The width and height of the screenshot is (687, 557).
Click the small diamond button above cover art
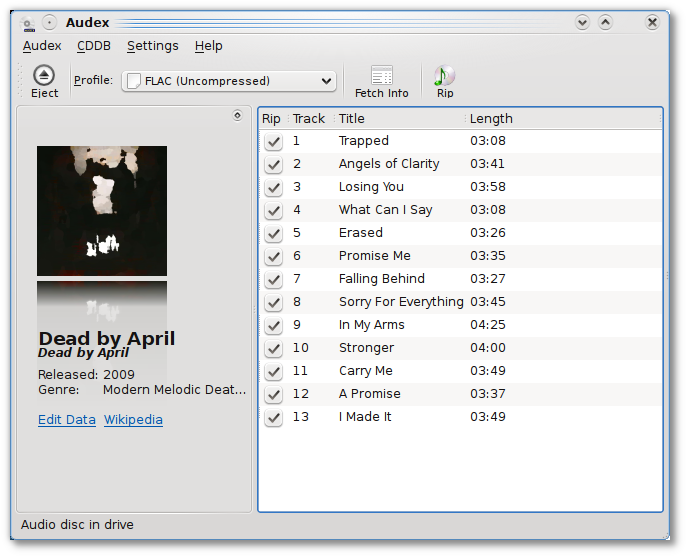pos(237,116)
